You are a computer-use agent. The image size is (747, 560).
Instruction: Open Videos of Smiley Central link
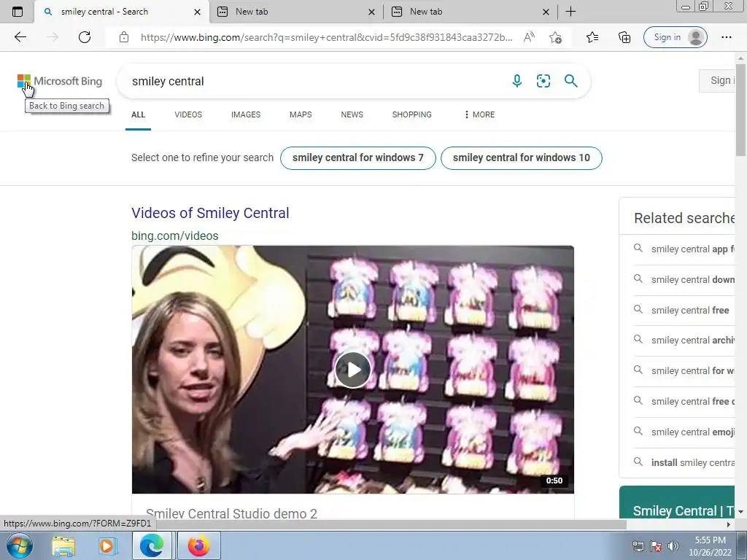(210, 213)
